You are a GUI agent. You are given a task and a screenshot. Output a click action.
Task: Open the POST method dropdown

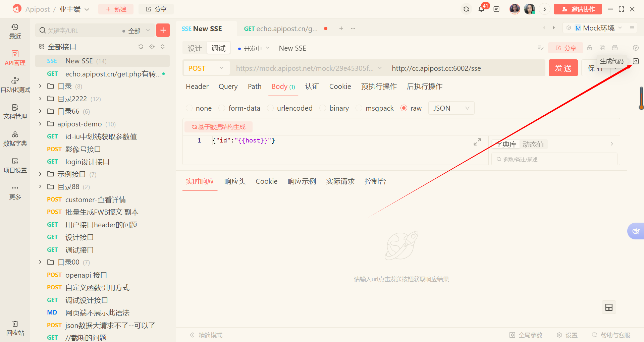pyautogui.click(x=206, y=68)
